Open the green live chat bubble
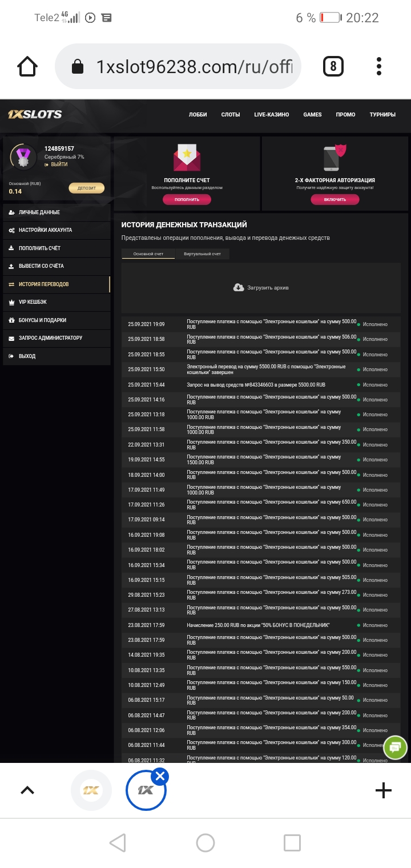Screen dimensions: 411x868 395,747
